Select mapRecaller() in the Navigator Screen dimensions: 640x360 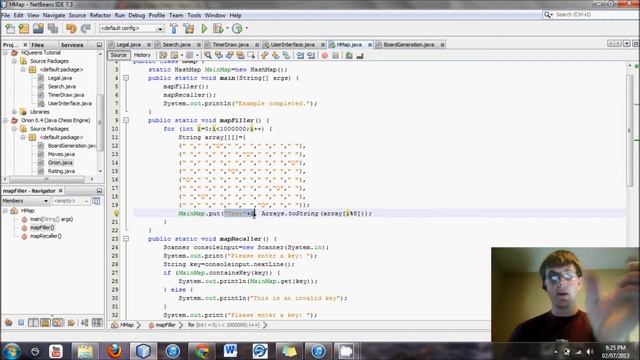(46, 236)
